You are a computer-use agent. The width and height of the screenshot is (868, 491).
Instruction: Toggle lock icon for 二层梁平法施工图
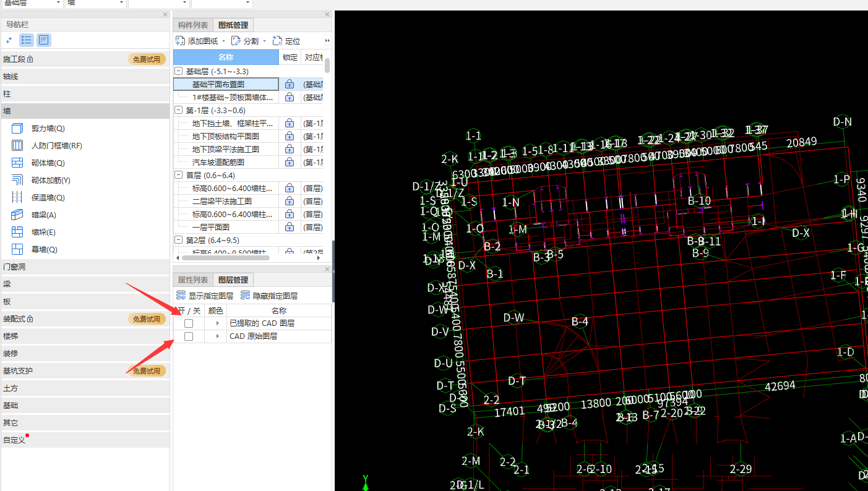coord(290,202)
